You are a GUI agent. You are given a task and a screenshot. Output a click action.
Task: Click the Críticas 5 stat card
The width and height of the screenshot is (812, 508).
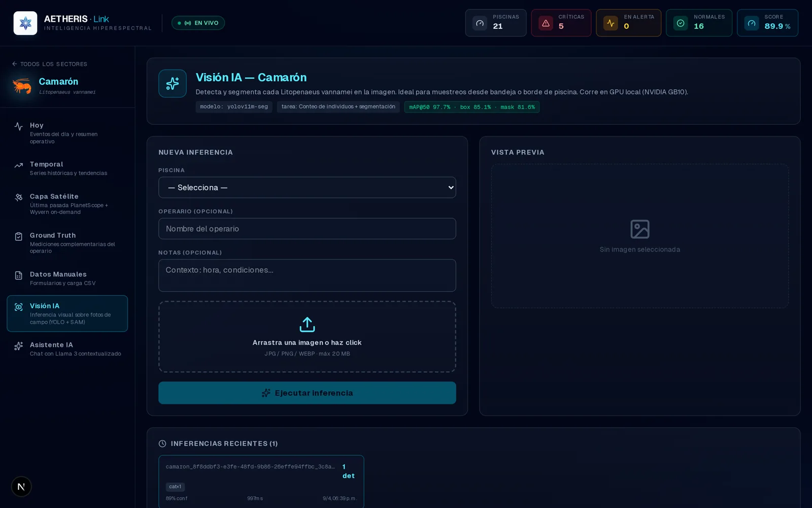[x=561, y=23]
